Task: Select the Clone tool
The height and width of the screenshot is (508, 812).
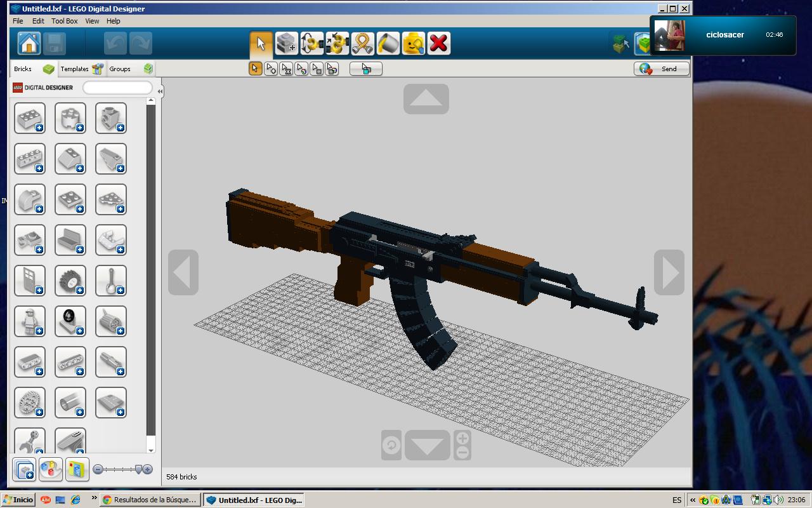Action: (287, 43)
